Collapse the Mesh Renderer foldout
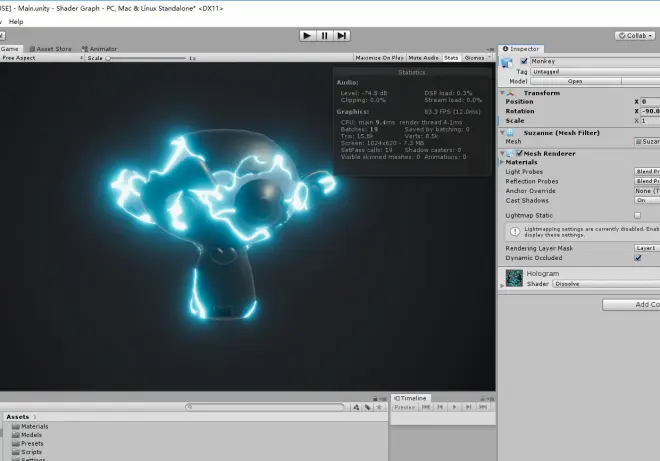Image resolution: width=660 pixels, height=461 pixels. tap(502, 154)
